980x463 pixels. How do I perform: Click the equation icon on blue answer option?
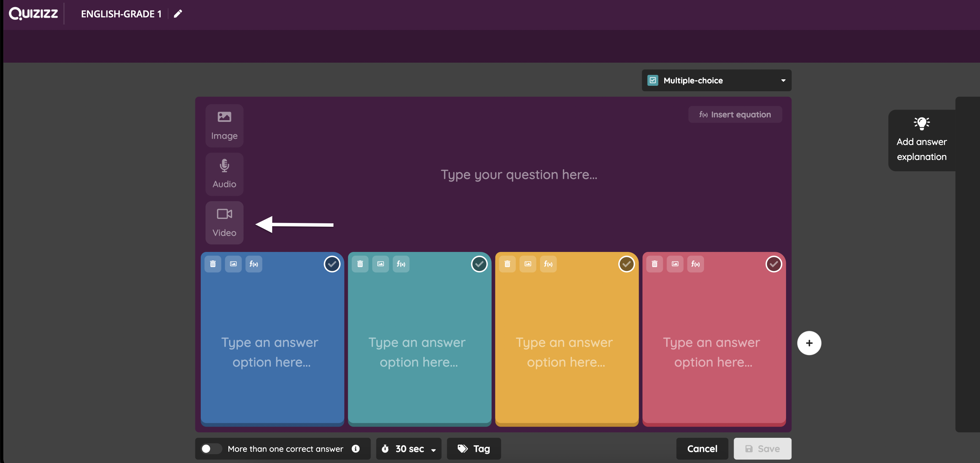point(252,264)
